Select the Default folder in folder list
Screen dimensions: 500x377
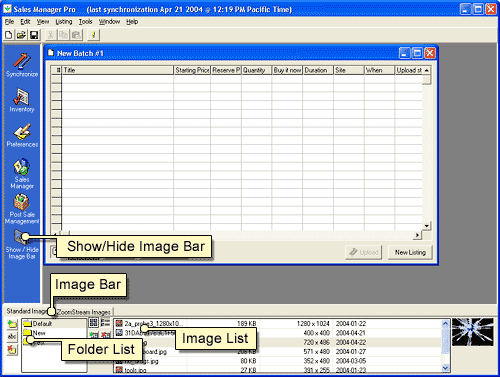42,324
